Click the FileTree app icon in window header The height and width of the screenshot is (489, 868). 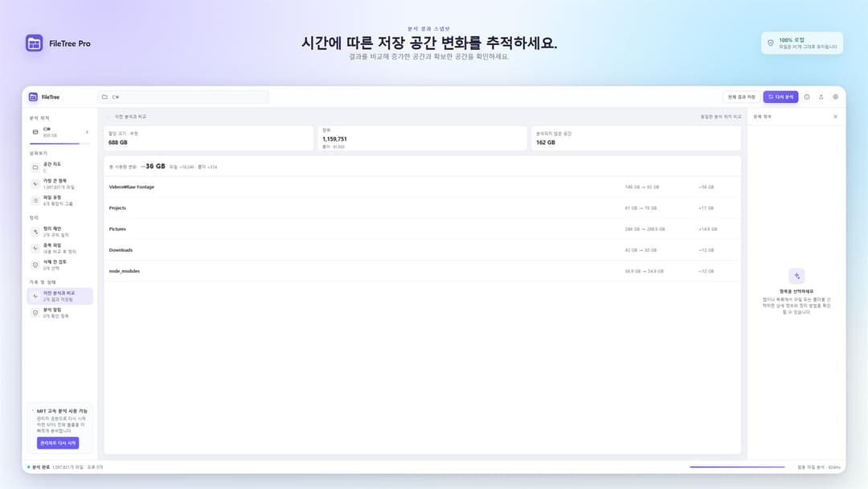point(33,97)
